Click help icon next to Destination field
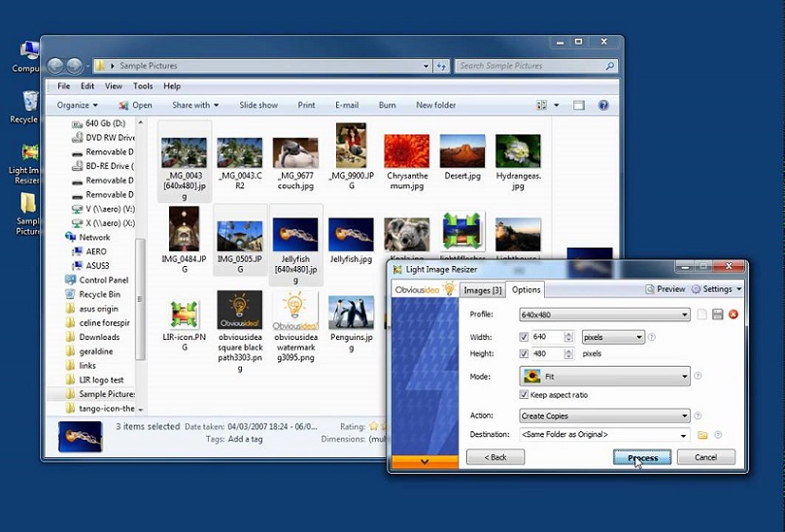 718,435
